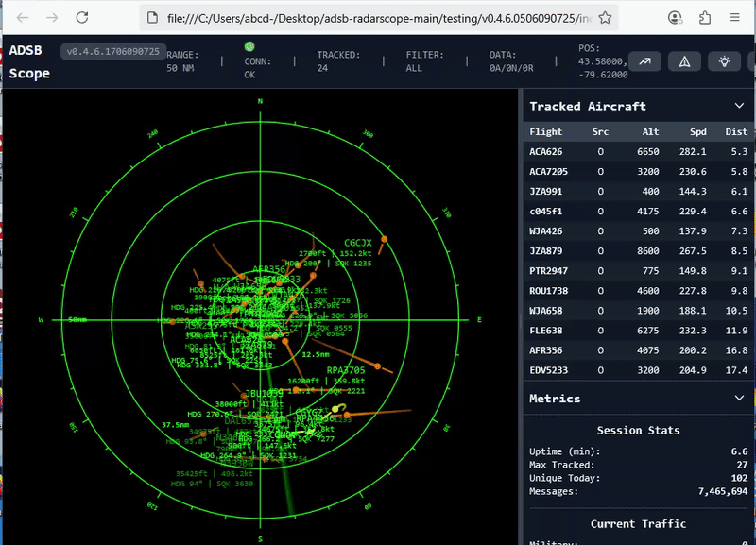Toggle the light bulb theme button
The width and height of the screenshot is (756, 545).
pos(724,61)
